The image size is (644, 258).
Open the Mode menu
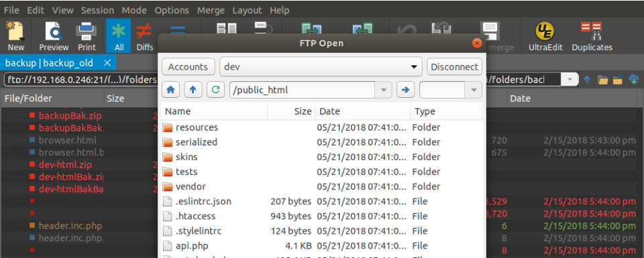(x=134, y=10)
